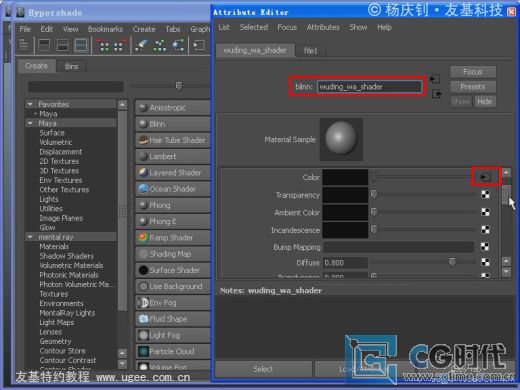Expand the Maya entry under Favorites
The image size is (520, 390).
pos(35,114)
